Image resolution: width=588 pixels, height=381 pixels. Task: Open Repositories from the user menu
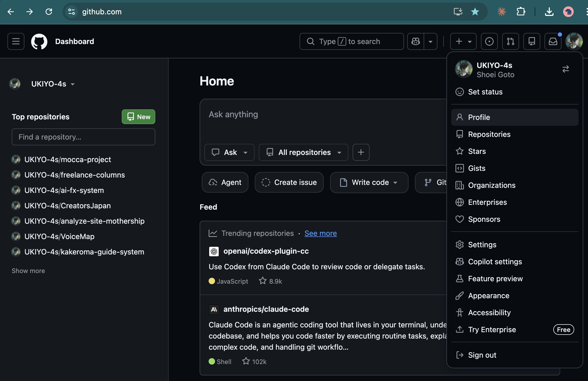(515, 134)
